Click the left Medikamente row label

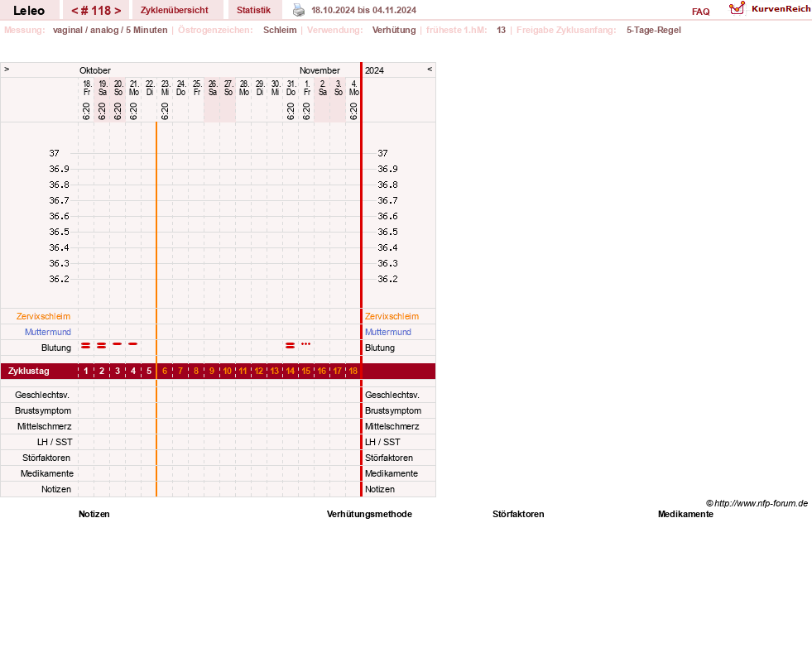46,473
